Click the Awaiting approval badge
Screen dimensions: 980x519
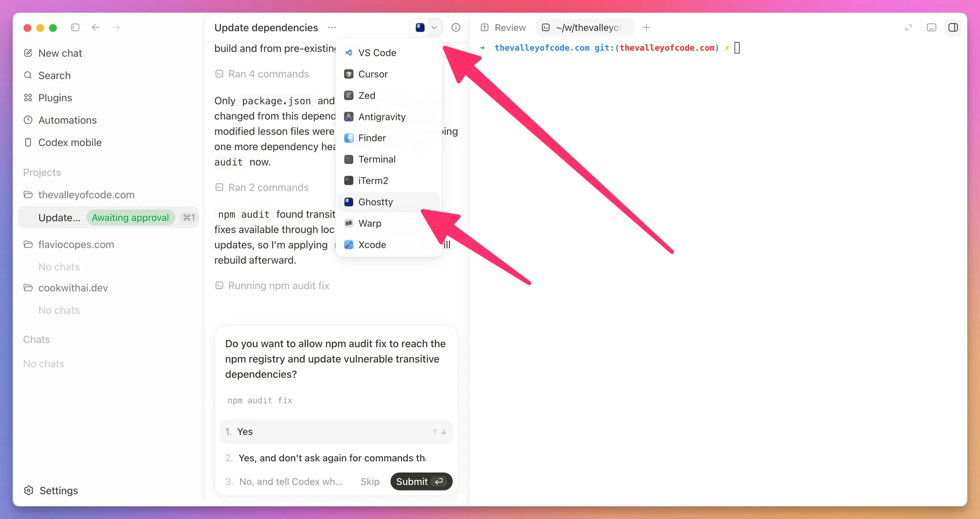(130, 218)
